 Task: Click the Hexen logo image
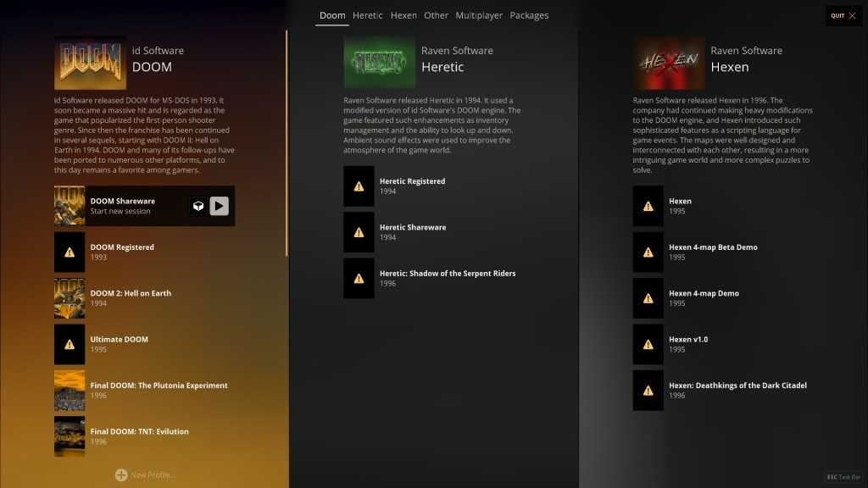click(x=670, y=63)
